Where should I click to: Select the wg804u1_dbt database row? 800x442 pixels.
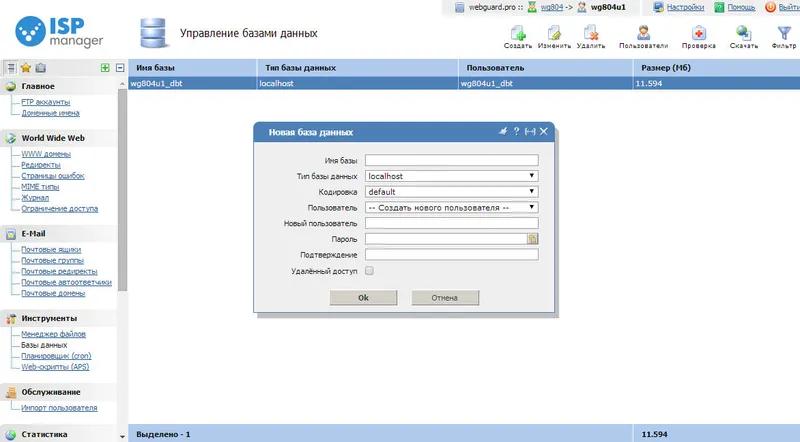pyautogui.click(x=464, y=83)
